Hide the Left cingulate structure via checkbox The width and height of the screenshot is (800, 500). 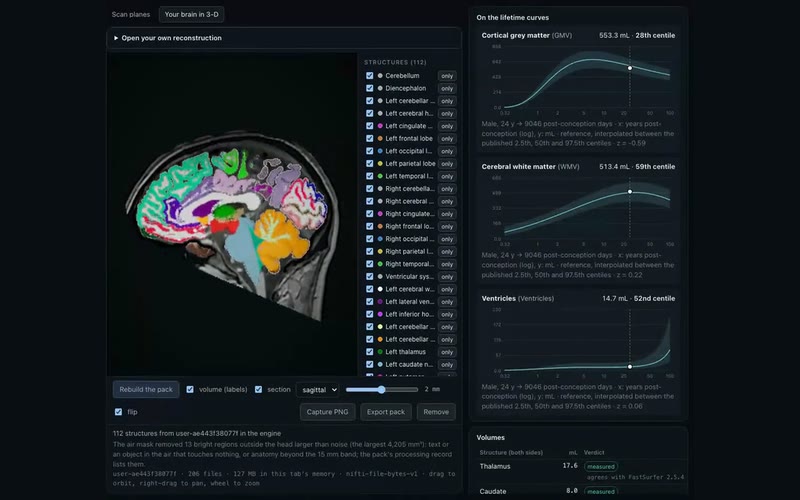point(369,126)
